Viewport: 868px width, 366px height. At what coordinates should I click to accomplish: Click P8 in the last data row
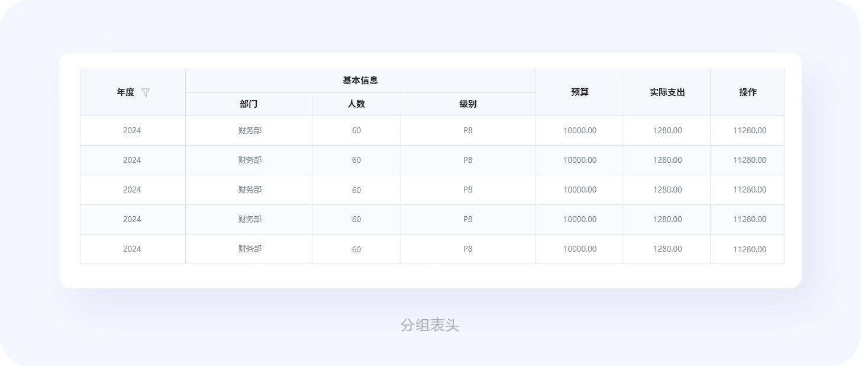pyautogui.click(x=468, y=249)
